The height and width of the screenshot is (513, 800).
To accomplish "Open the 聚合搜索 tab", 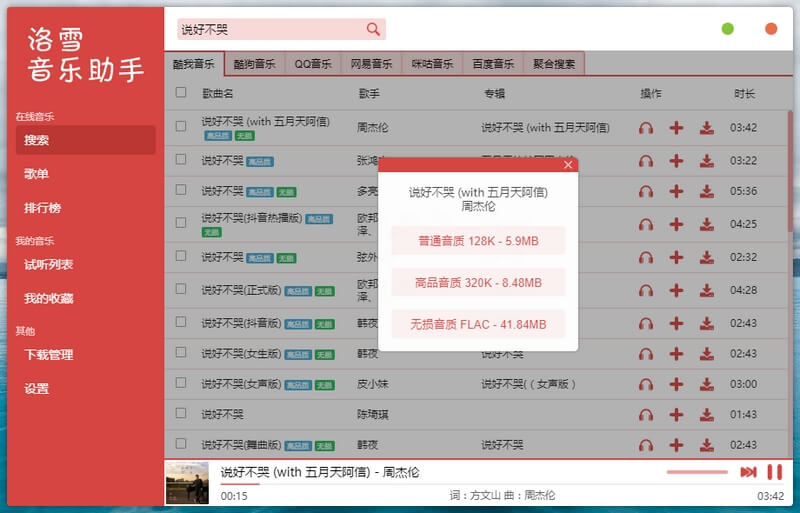I will point(553,64).
